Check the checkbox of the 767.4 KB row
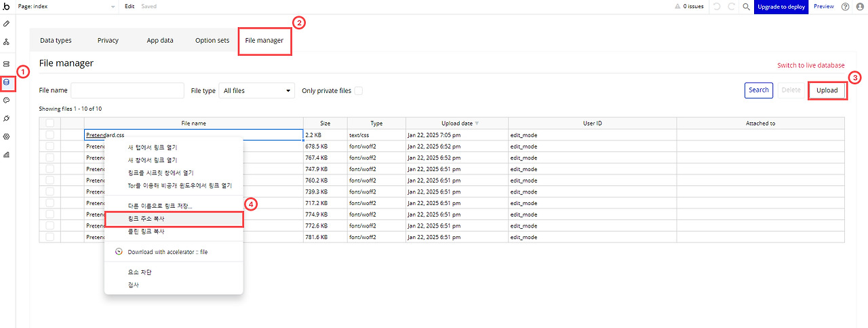The height and width of the screenshot is (328, 868). point(50,158)
